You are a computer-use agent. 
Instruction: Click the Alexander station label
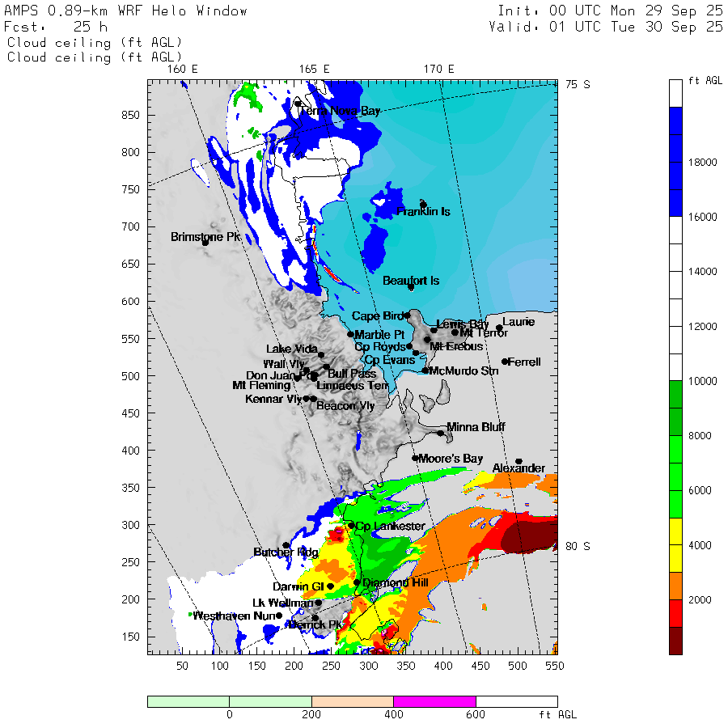click(518, 468)
